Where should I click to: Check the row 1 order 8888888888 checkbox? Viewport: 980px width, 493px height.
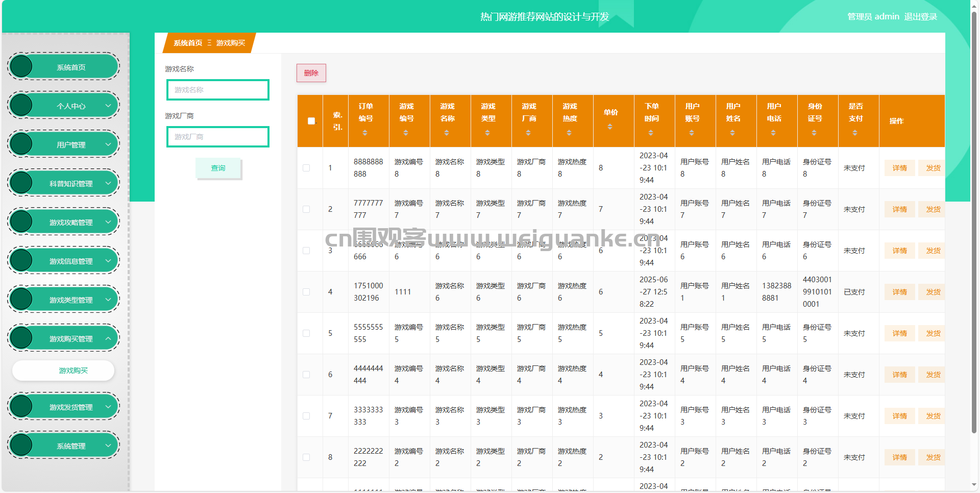click(x=306, y=168)
